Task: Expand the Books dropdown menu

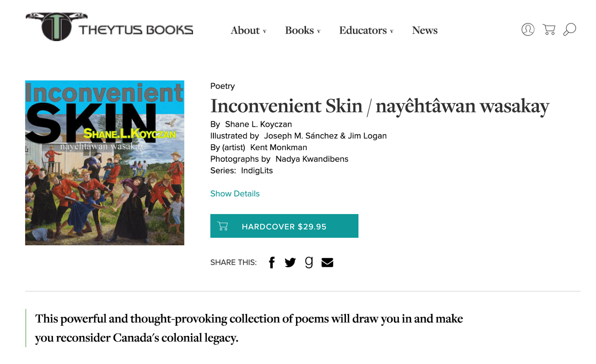Action: (x=302, y=31)
